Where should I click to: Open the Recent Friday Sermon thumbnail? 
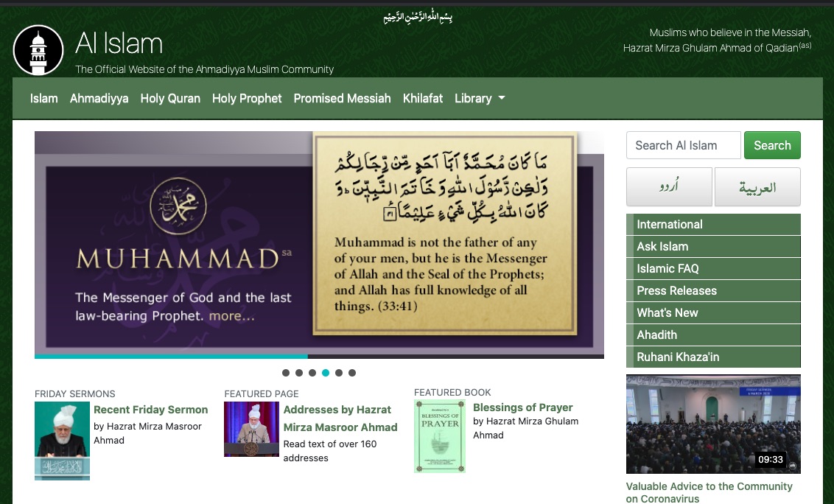(62, 441)
